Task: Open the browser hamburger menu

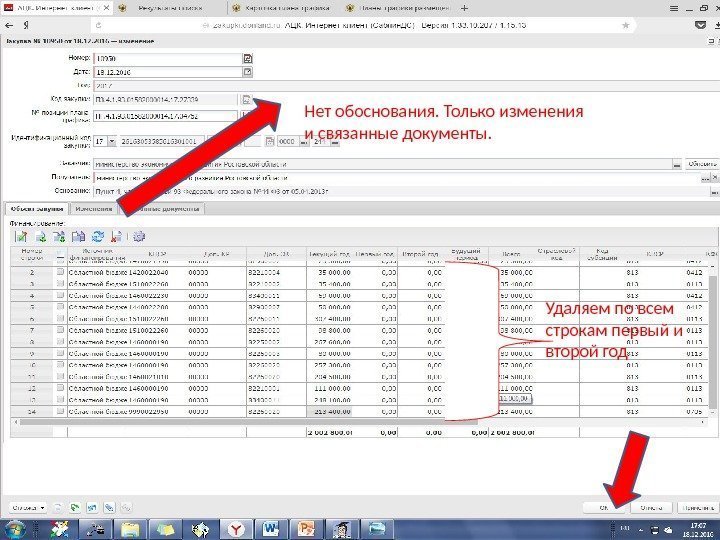Action: click(673, 8)
